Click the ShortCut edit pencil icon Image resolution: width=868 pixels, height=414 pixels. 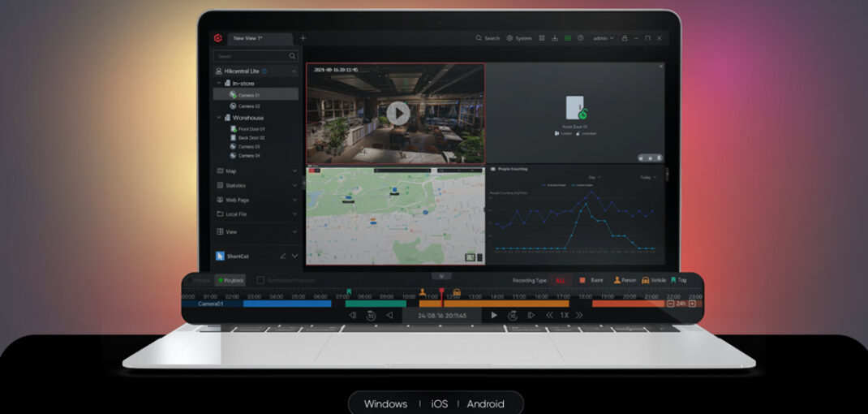point(283,256)
